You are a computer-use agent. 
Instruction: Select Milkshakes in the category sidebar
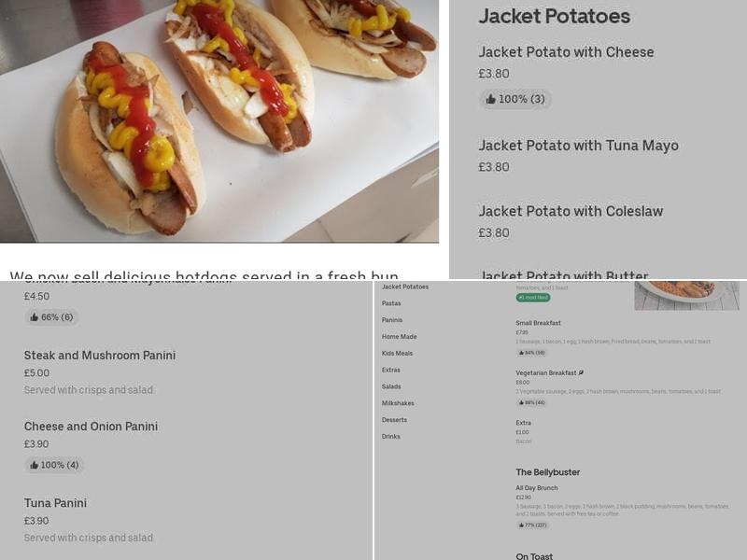click(398, 403)
